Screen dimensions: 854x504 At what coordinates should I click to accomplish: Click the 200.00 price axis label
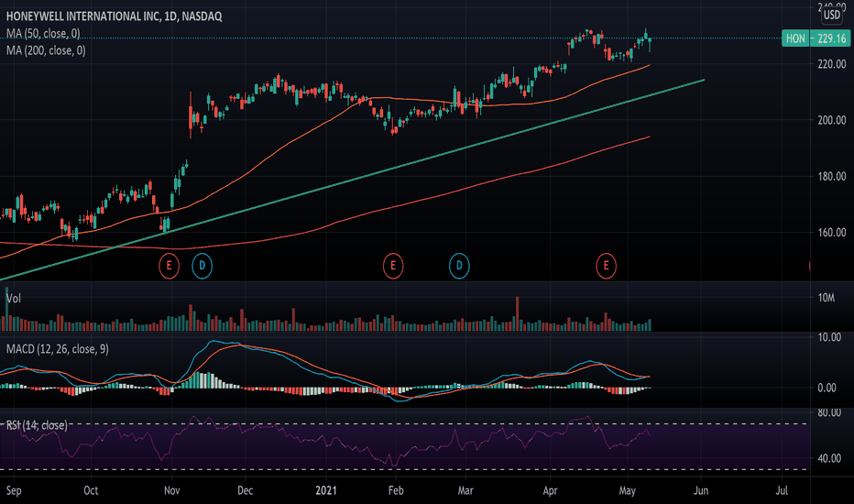(x=832, y=120)
